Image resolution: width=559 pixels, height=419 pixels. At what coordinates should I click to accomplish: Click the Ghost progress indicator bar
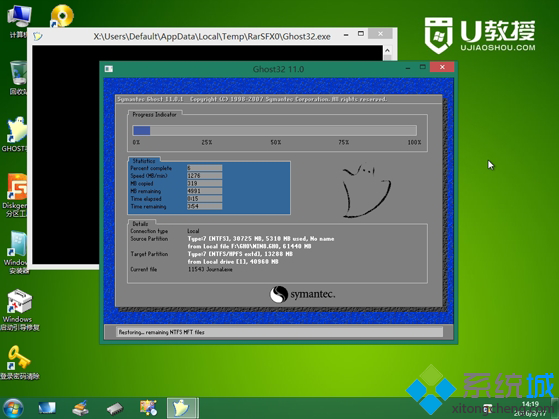(274, 131)
